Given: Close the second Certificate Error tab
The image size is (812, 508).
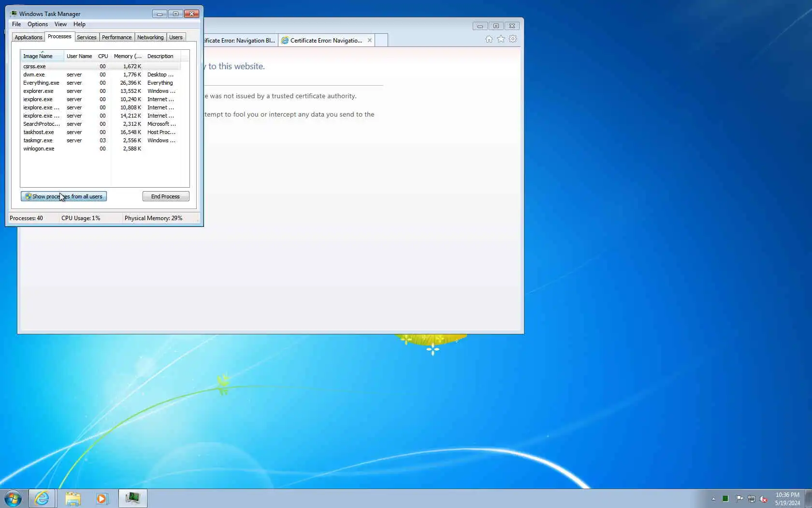Looking at the screenshot, I should point(370,40).
